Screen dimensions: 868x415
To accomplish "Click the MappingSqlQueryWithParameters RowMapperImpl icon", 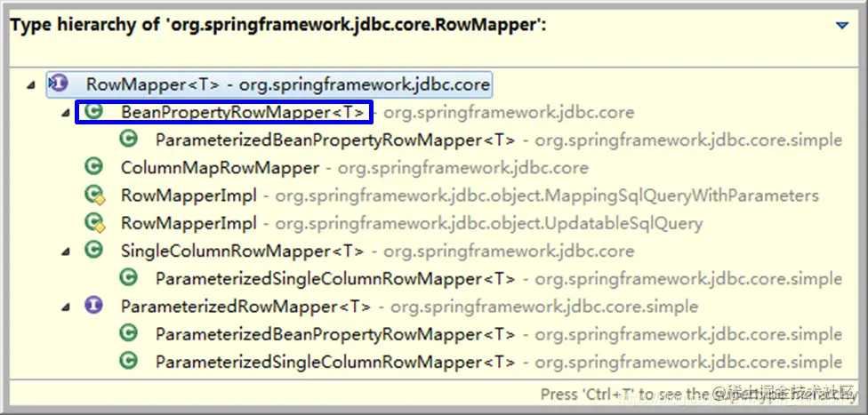I will (x=94, y=196).
